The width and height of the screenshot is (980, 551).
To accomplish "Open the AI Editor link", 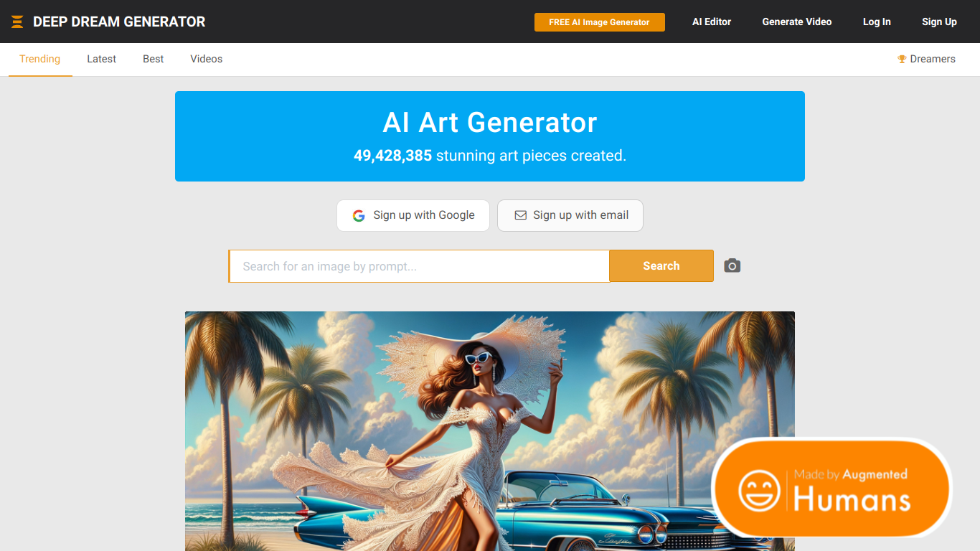I will tap(712, 22).
